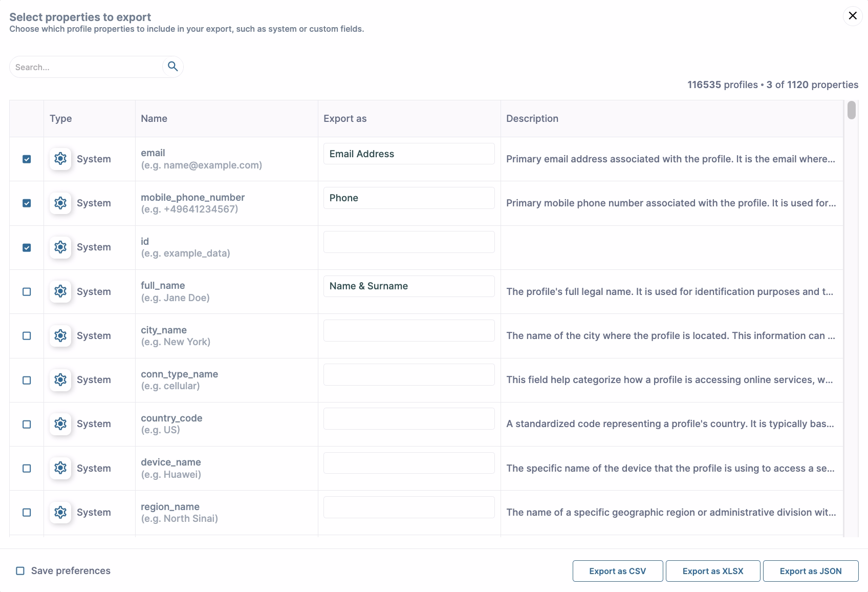Click the gear icon on the mobile_phone_number row
The width and height of the screenshot is (868, 592).
point(60,203)
